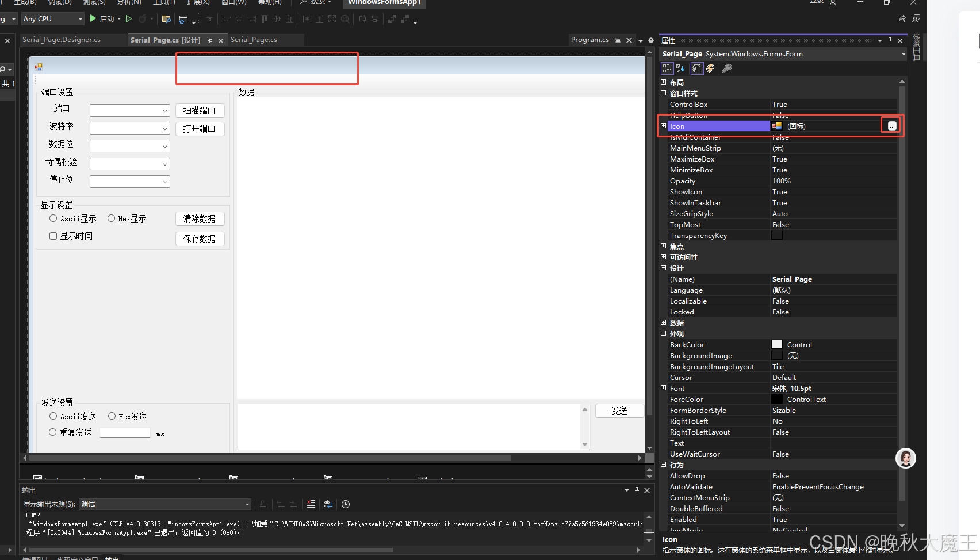Click Make Same Height toolbar icon
The image size is (980, 560).
click(319, 19)
